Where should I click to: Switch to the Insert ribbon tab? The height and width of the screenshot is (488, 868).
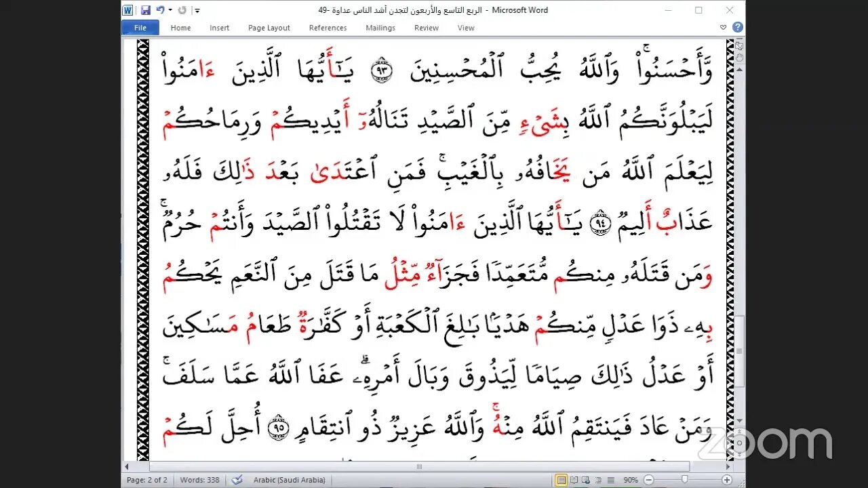tap(219, 28)
